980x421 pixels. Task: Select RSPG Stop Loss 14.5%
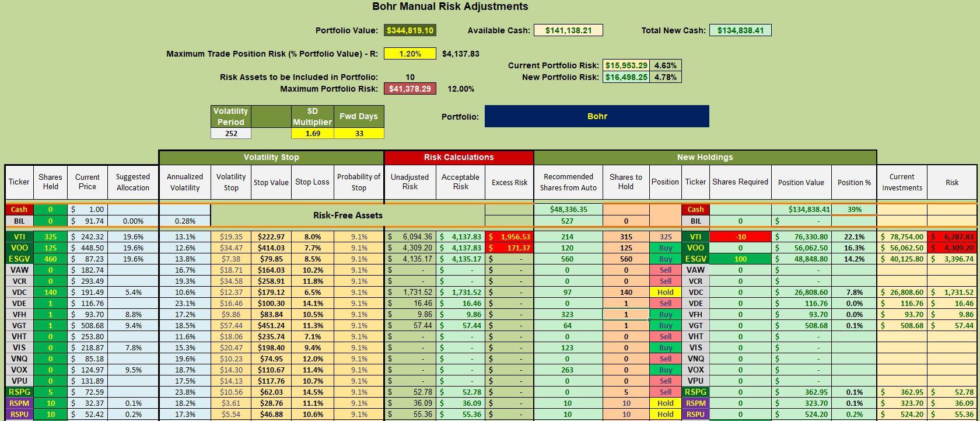(312, 392)
